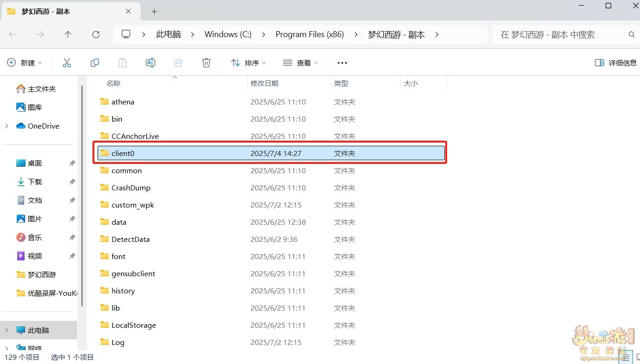Select the custom_wpk folder
Viewport: 640px width, 364px height.
pos(272,205)
